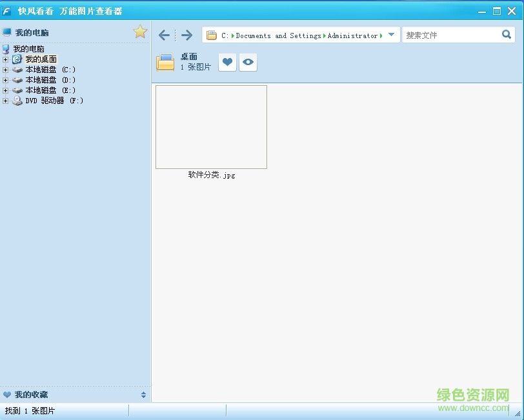The width and height of the screenshot is (524, 420).
Task: Select 本地磁盘 (E:) in the tree
Action: 50,90
